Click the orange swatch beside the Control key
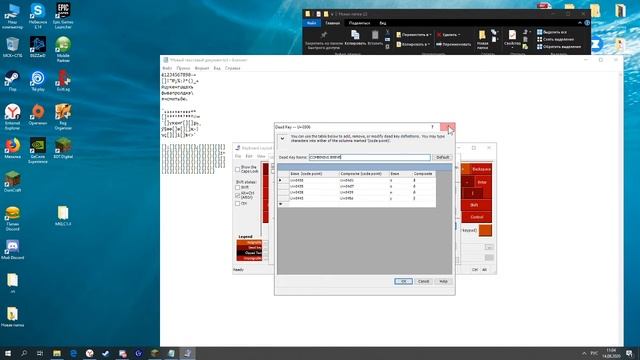Image resolution: width=640 pixels, height=360 pixels. pyautogui.click(x=485, y=230)
